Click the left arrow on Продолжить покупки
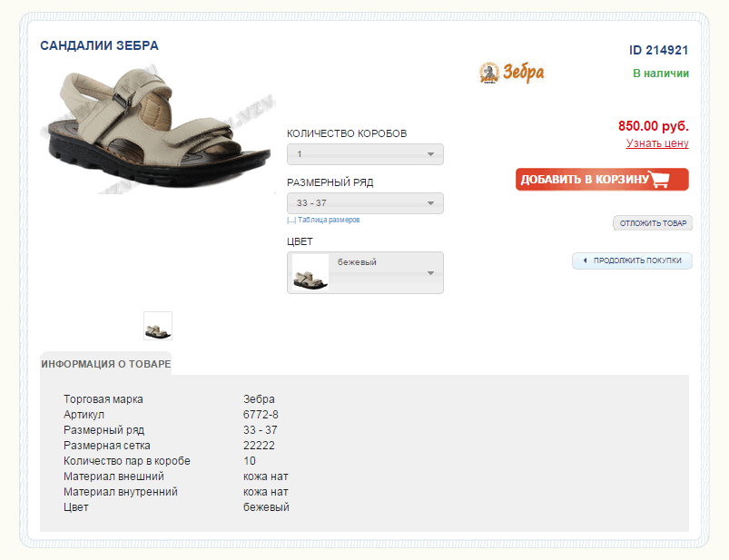This screenshot has width=729, height=560. 585,261
